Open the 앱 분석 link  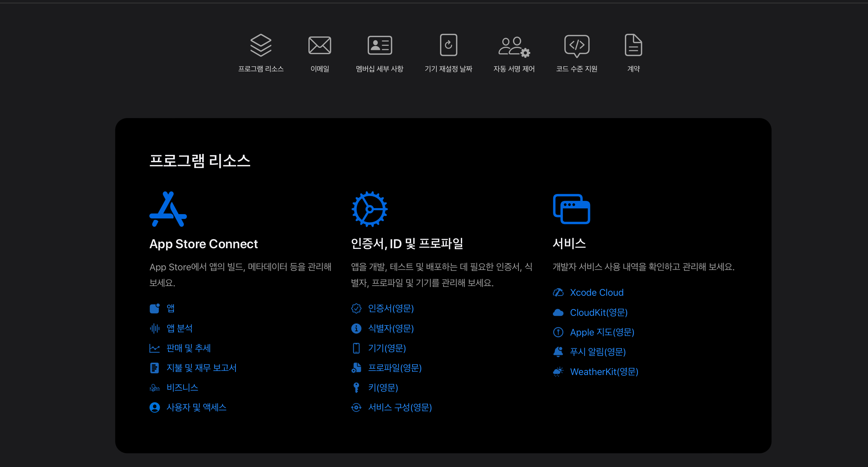(x=179, y=328)
